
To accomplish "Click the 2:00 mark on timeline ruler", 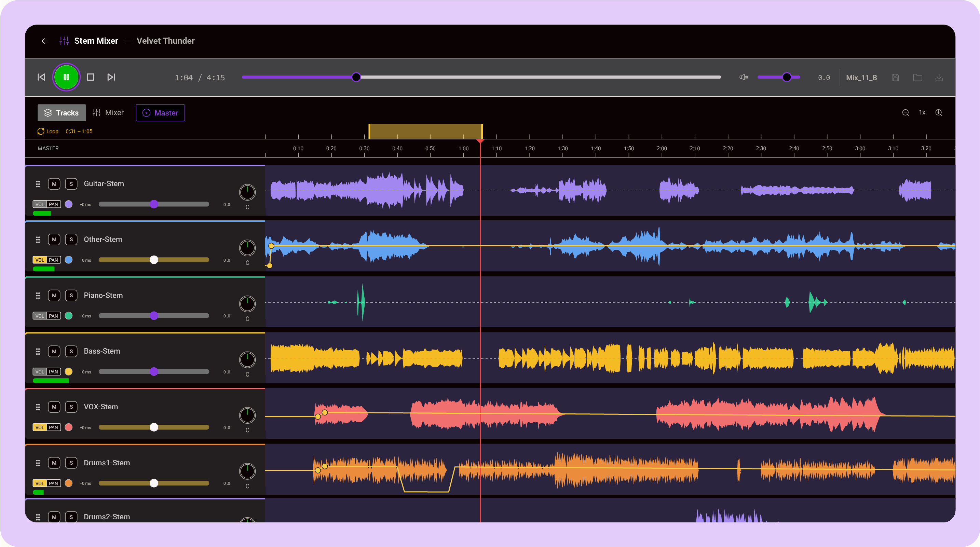I will pos(662,148).
